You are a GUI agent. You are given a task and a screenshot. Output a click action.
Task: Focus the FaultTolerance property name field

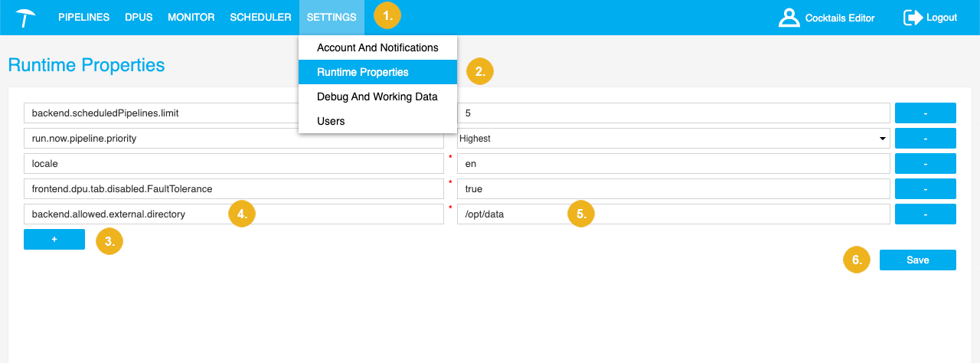234,188
